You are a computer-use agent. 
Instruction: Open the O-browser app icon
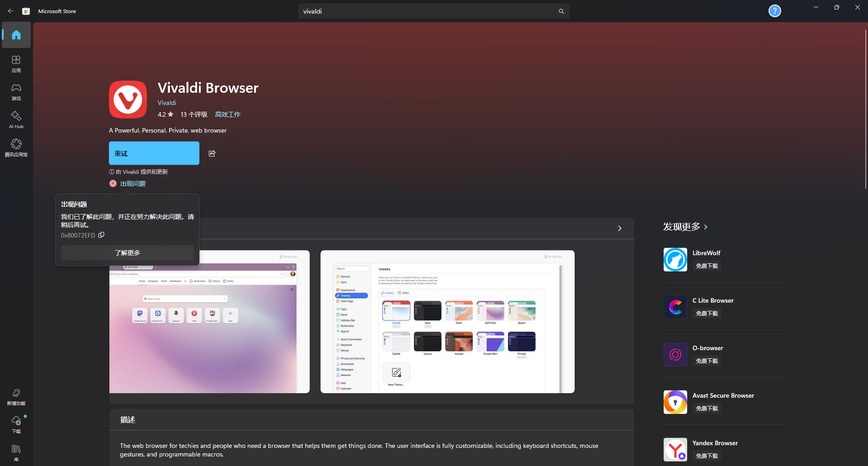click(x=675, y=355)
